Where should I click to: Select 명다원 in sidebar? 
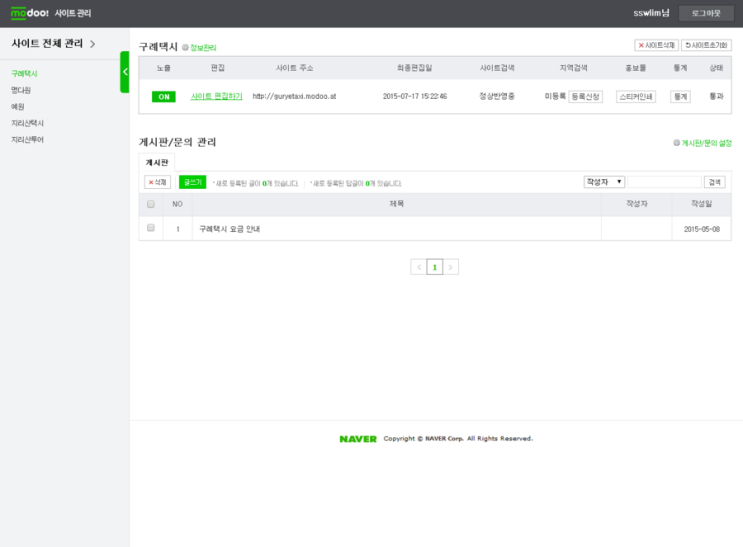coord(21,90)
